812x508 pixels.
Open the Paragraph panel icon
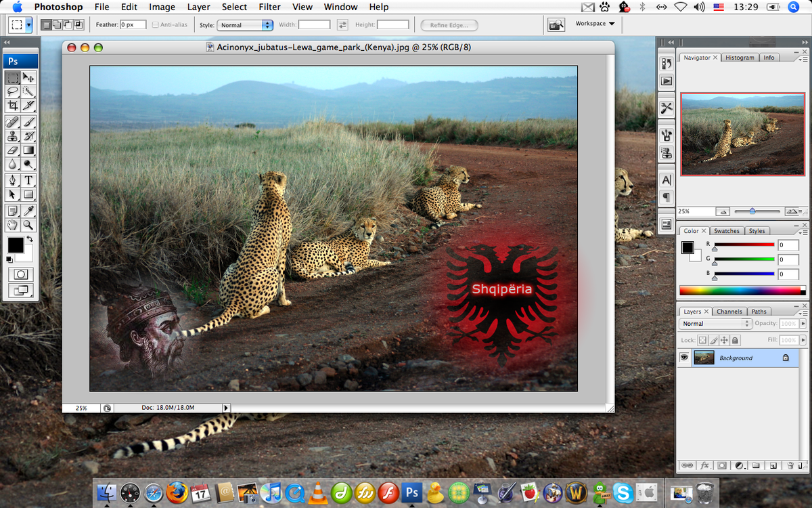(x=667, y=197)
